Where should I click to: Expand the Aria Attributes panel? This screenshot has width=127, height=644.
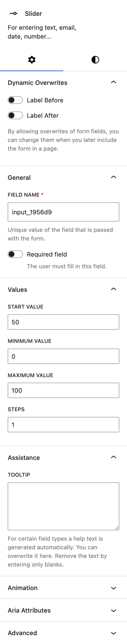[x=63, y=610]
